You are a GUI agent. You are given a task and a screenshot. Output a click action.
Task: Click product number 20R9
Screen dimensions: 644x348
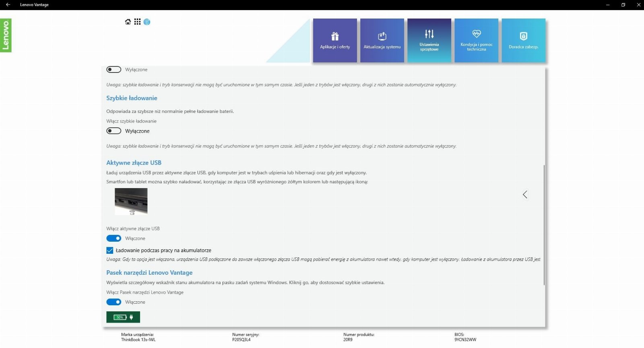click(348, 340)
